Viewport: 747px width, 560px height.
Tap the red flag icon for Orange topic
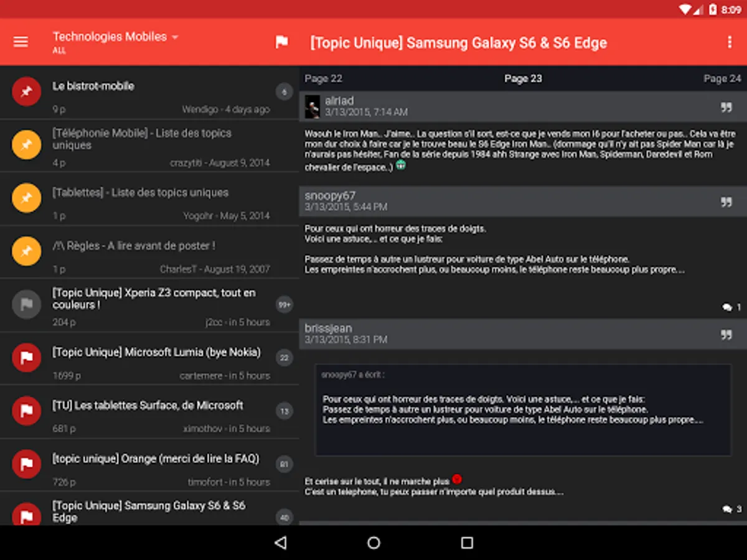(x=27, y=464)
